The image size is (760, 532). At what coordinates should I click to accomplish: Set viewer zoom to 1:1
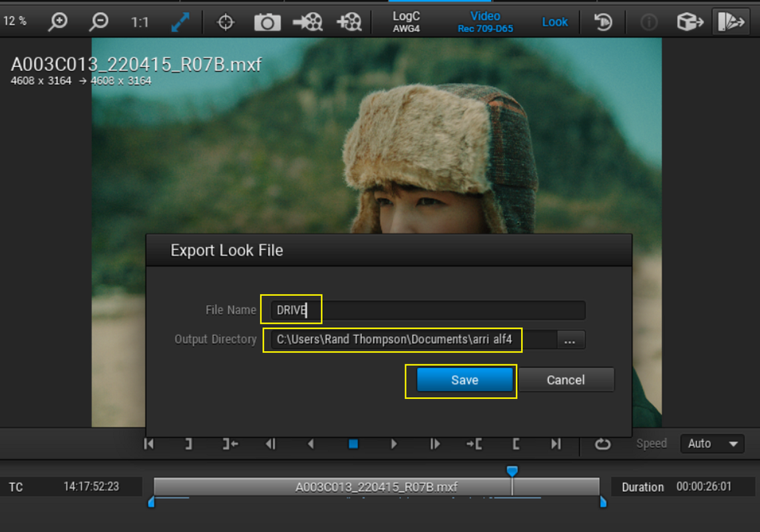tap(140, 23)
